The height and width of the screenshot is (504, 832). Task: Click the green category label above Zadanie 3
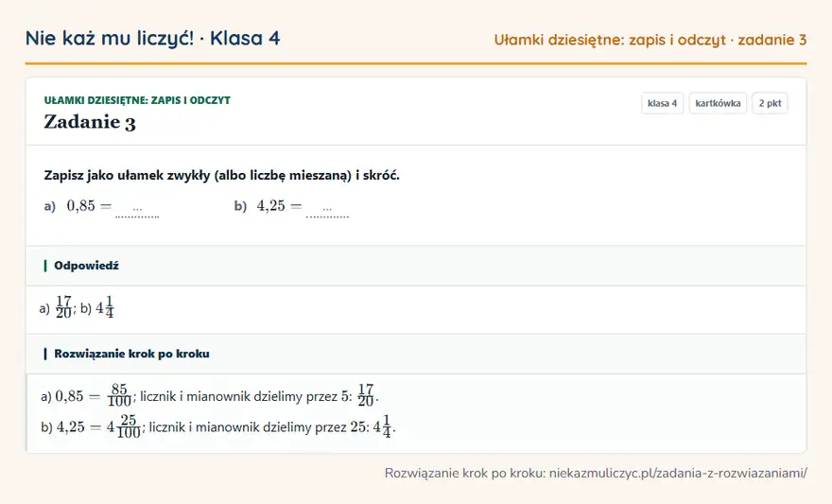coord(137,100)
